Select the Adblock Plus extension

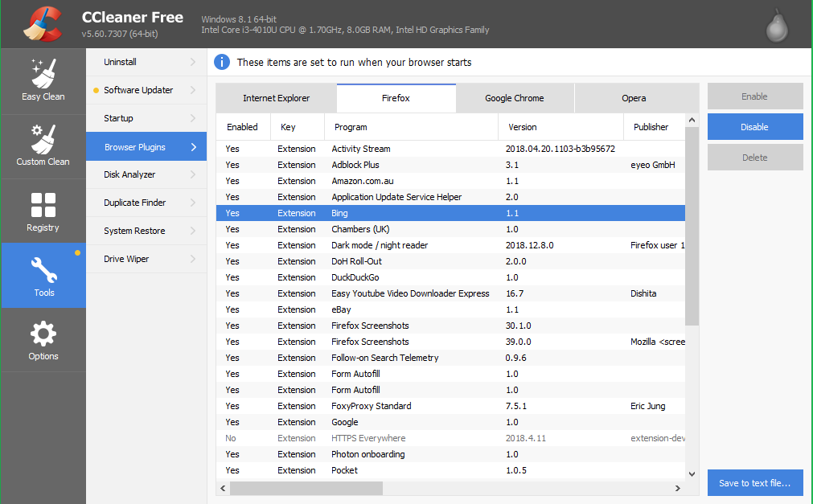450,165
